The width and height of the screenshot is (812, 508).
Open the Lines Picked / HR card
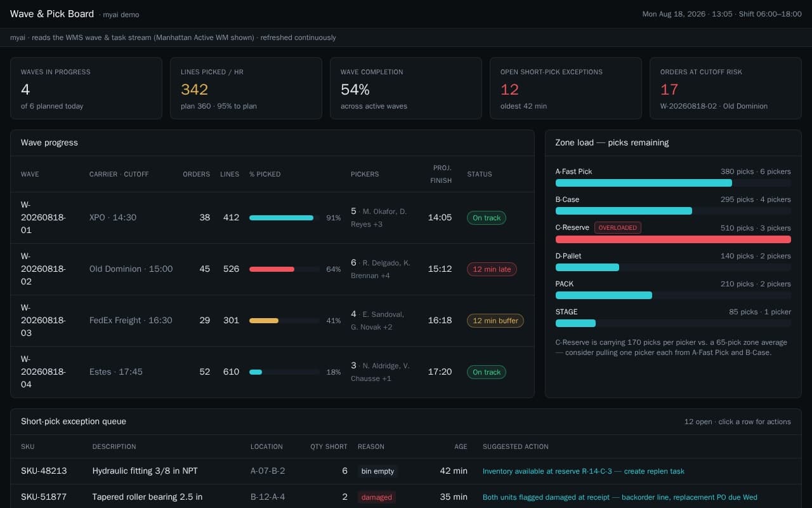246,88
